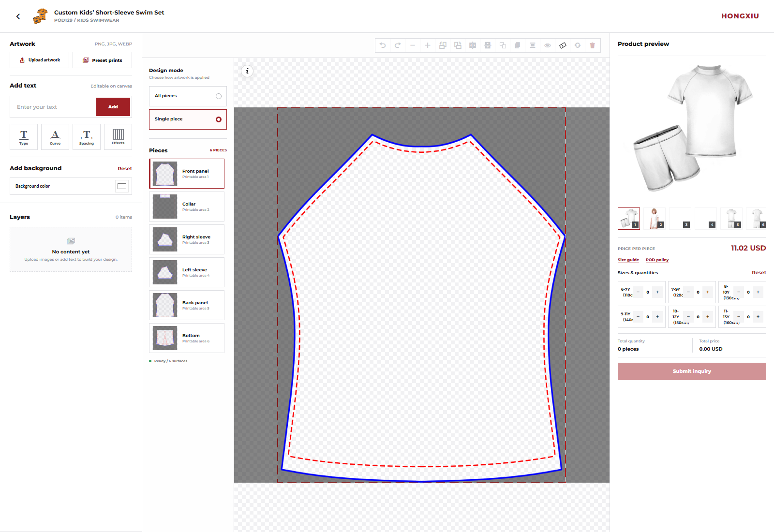Increase quantity for size 6-7Y
The width and height of the screenshot is (774, 532).
657,292
